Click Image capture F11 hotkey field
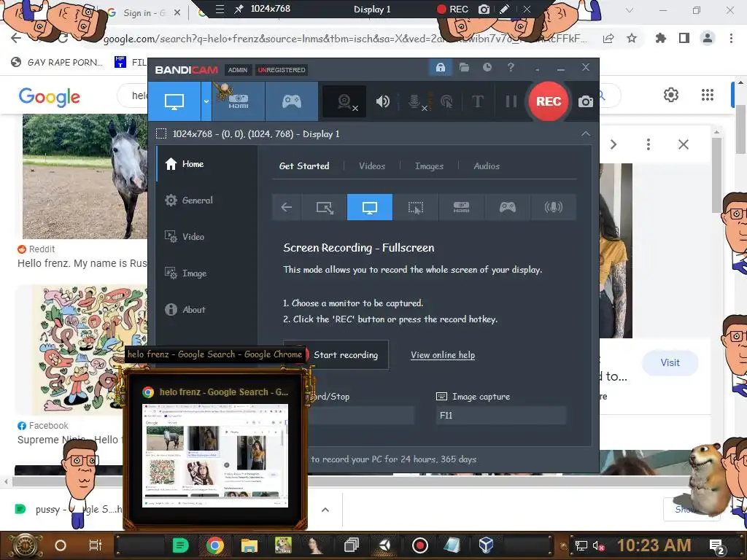 (500, 415)
